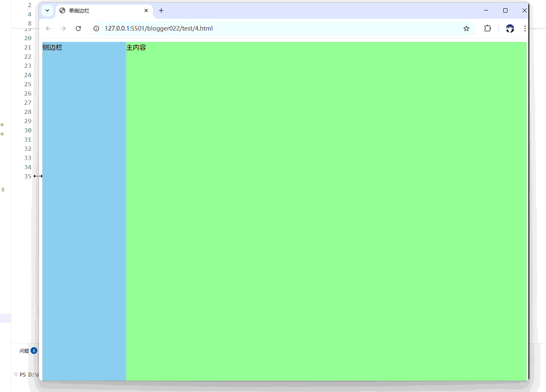
Task: Open the Chrome profile avatar
Action: coord(510,28)
